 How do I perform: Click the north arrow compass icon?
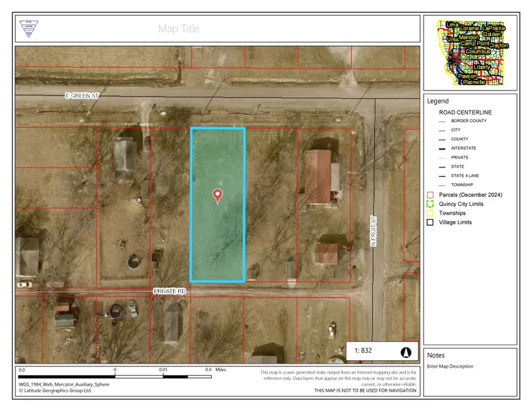[405, 351]
